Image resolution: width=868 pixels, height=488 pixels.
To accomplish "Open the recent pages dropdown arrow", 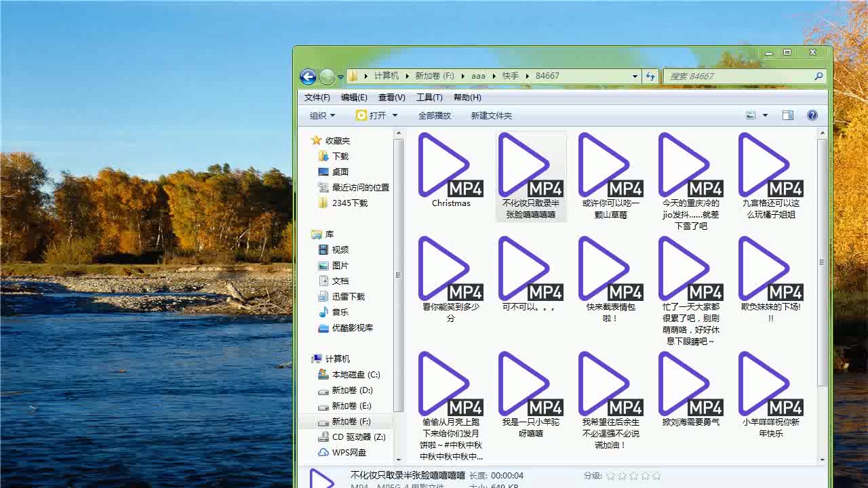I will (340, 77).
